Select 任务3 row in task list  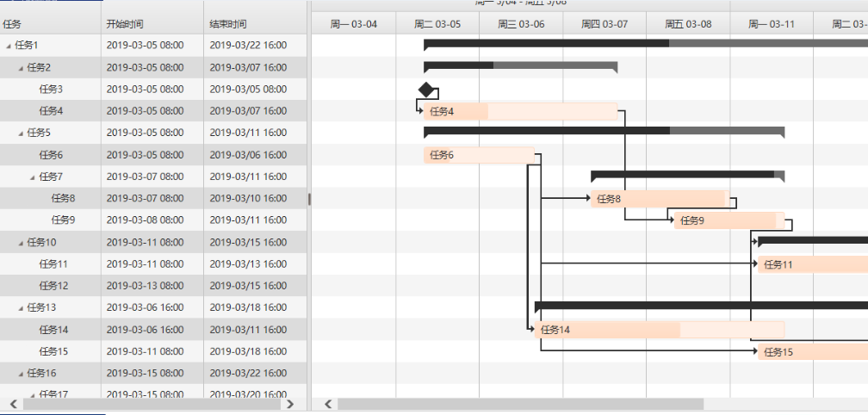pos(153,89)
